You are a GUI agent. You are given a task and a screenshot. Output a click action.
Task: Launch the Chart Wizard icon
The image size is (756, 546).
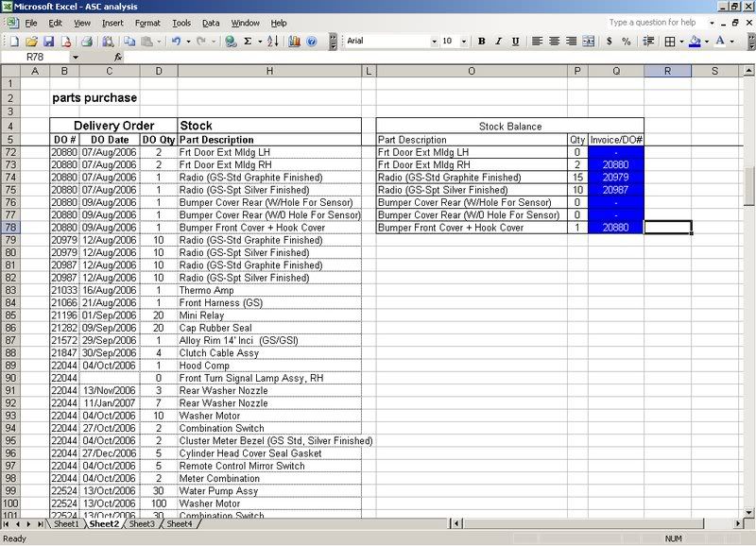(295, 42)
